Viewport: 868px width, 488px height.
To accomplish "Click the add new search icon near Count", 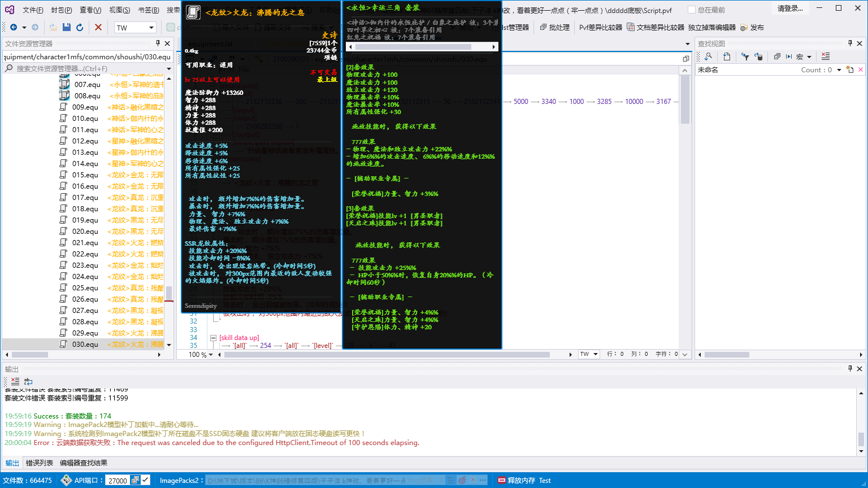I will coord(849,69).
